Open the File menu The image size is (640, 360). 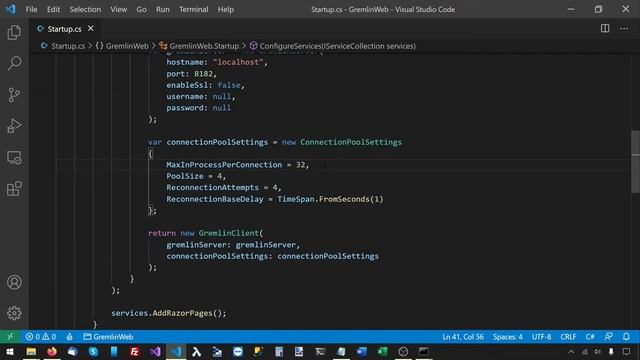[31, 9]
